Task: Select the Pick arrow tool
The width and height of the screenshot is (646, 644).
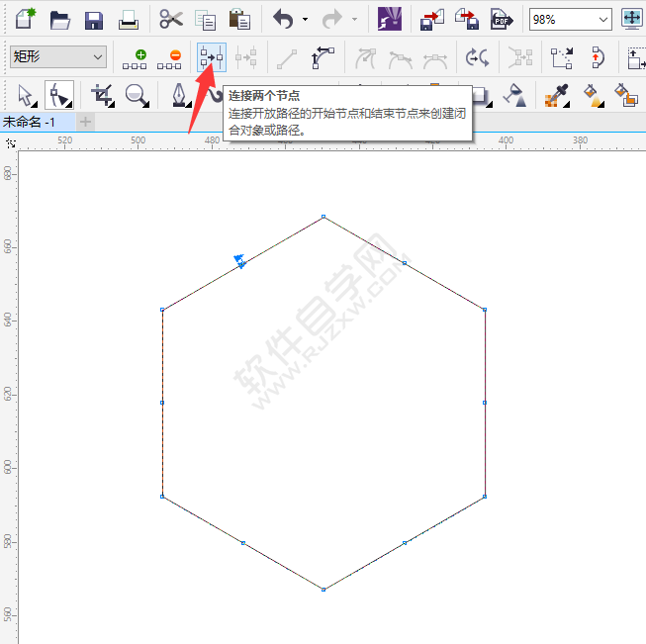Action: click(27, 95)
